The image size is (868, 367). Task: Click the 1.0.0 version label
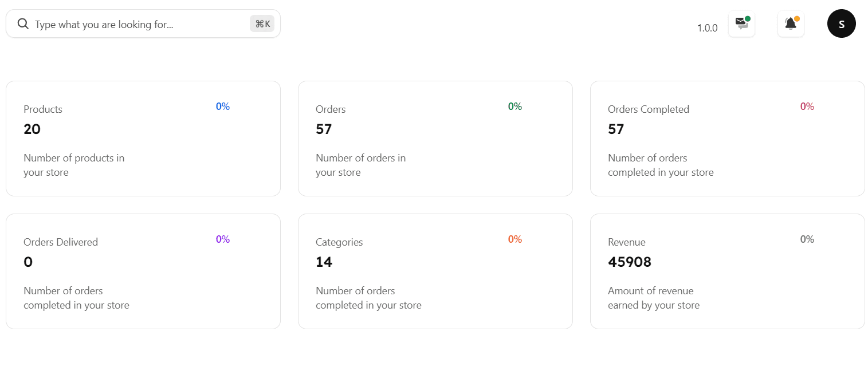point(707,27)
